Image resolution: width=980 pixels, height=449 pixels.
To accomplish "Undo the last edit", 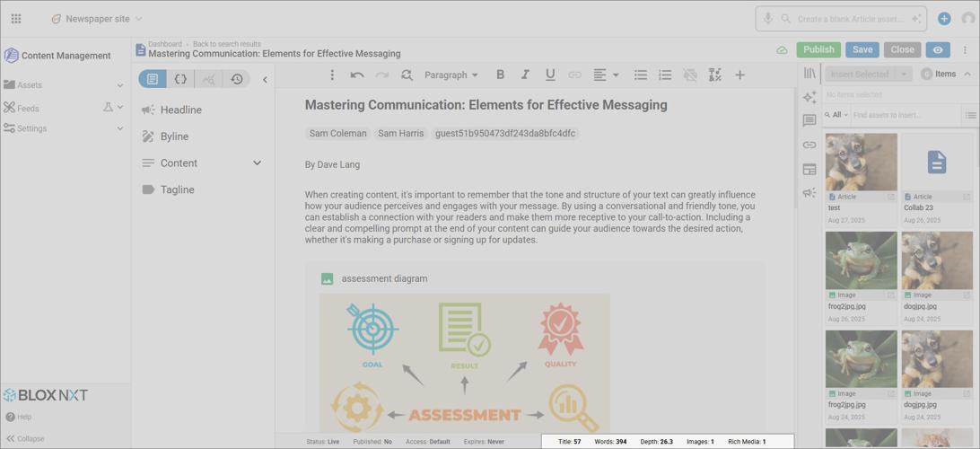I will (357, 75).
